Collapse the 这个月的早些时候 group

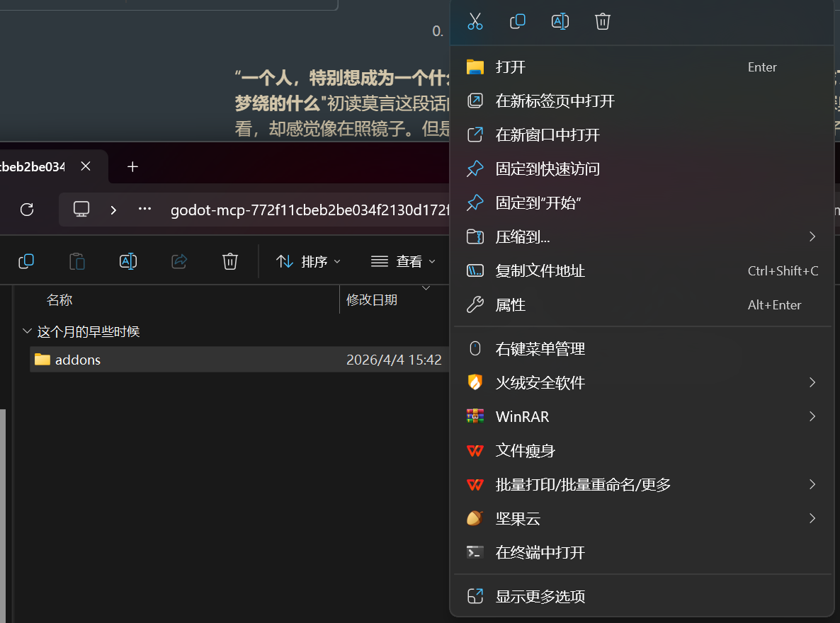[x=27, y=331]
